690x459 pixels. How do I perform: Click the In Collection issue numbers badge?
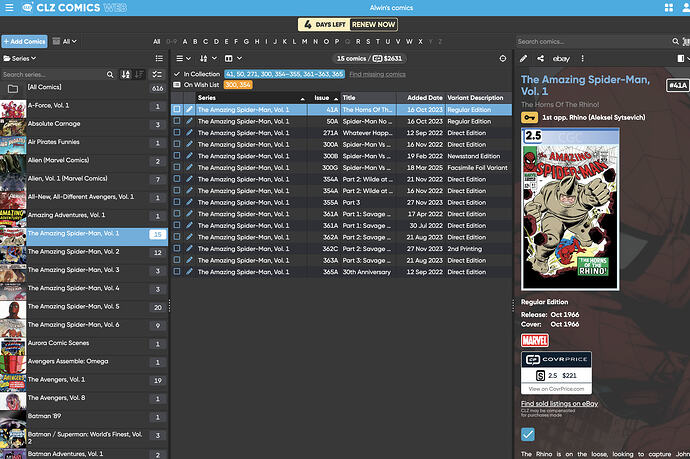[x=284, y=74]
